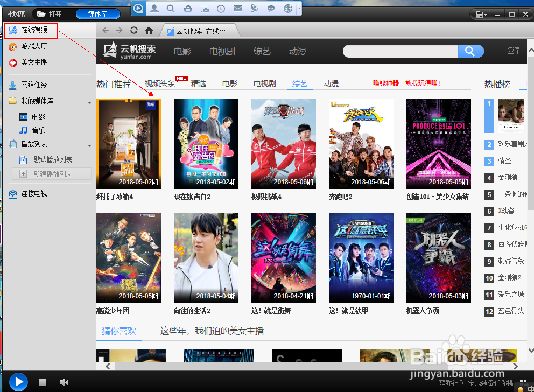Click the blue search magnifier button

470,52
